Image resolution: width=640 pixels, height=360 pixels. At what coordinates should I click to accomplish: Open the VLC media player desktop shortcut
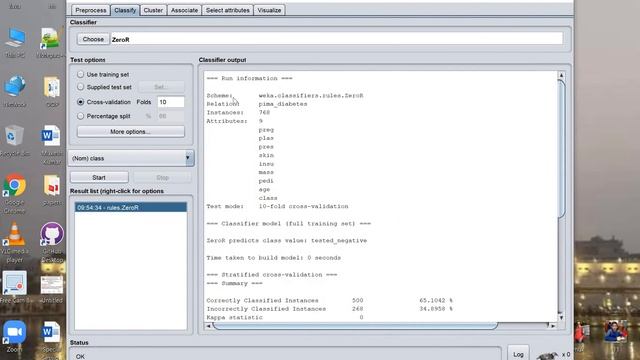15,242
